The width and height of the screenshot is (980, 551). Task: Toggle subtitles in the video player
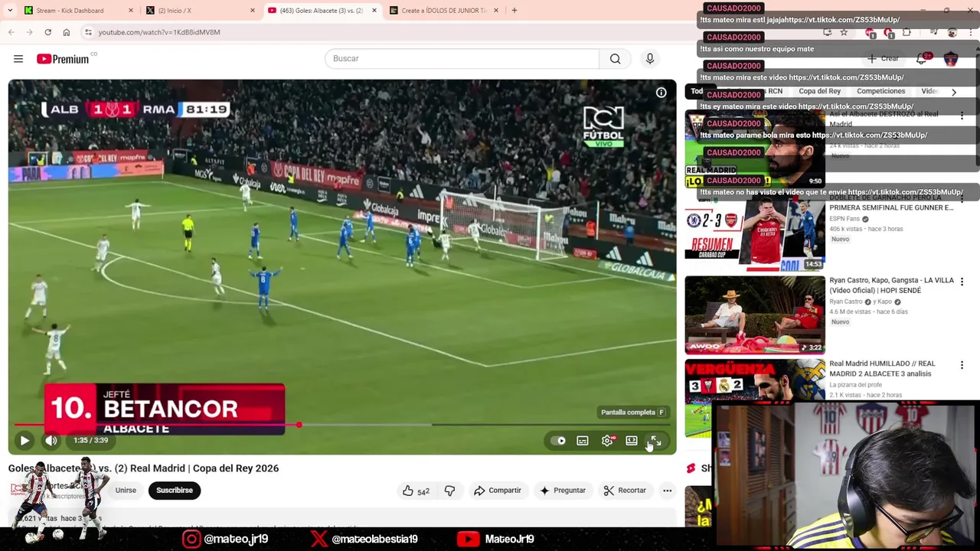coord(583,441)
